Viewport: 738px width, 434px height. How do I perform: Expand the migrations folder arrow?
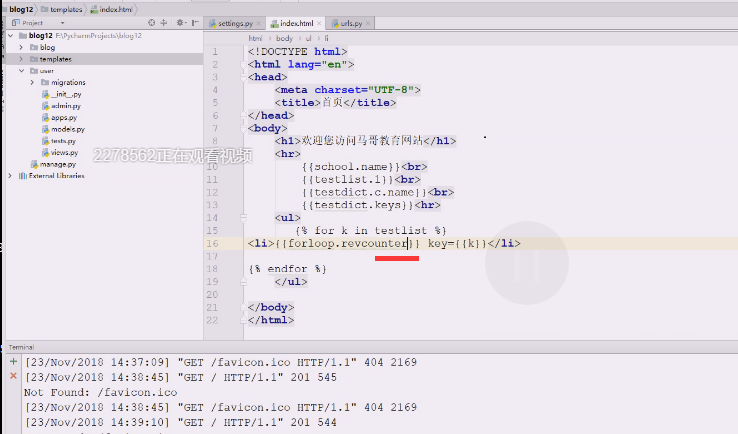(x=32, y=82)
